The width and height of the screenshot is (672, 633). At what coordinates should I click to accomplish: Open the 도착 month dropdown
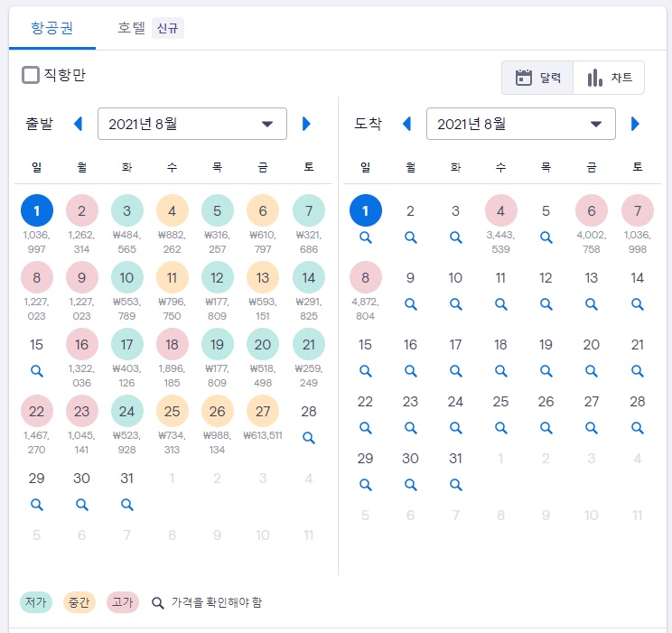coord(521,124)
